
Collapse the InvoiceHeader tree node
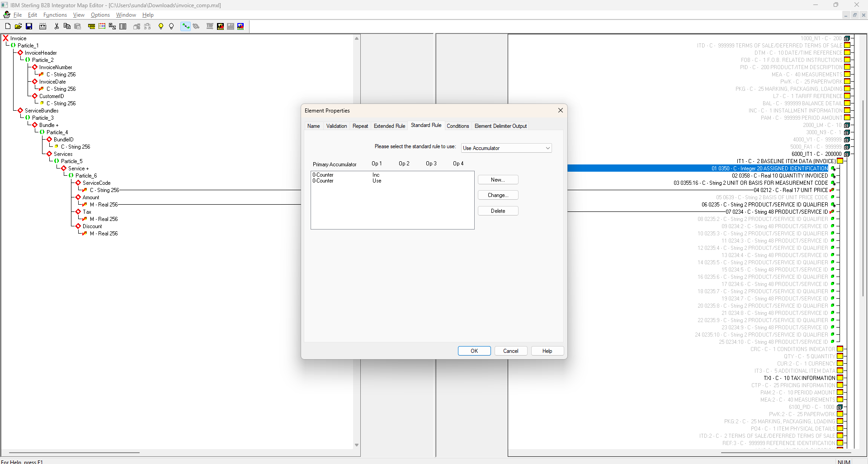click(20, 53)
